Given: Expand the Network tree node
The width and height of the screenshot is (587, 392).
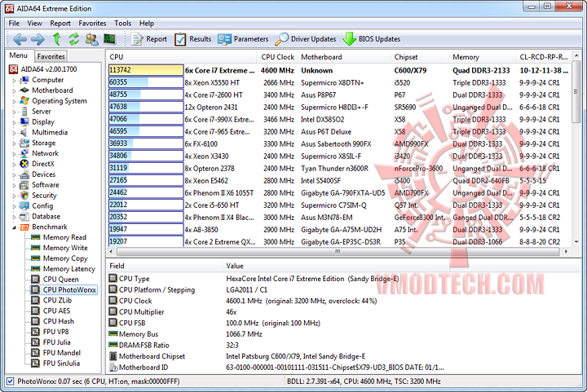Looking at the screenshot, I should (x=14, y=153).
